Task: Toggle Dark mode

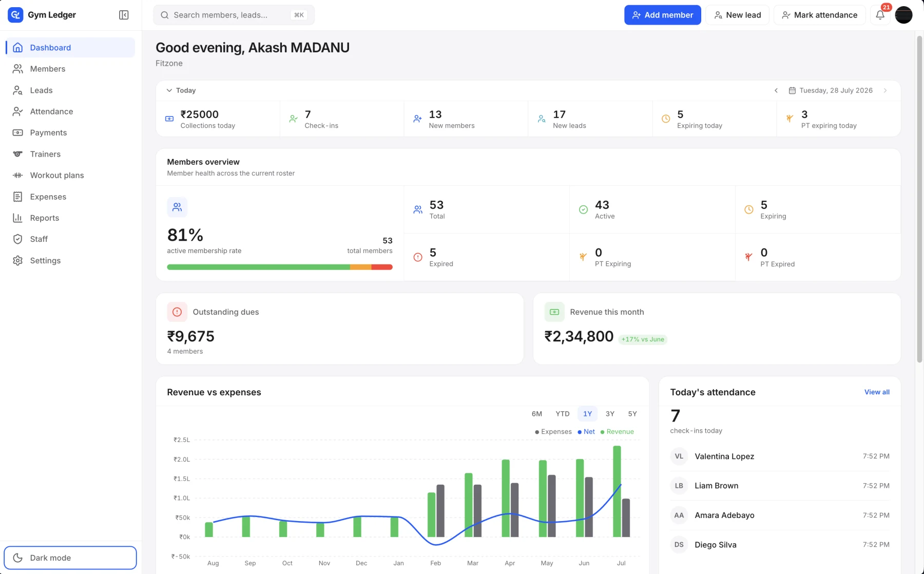Action: click(x=70, y=558)
